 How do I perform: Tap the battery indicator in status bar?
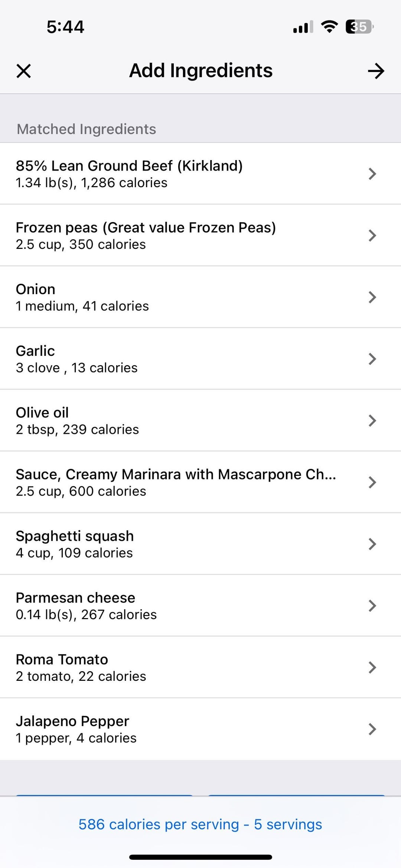tap(359, 27)
